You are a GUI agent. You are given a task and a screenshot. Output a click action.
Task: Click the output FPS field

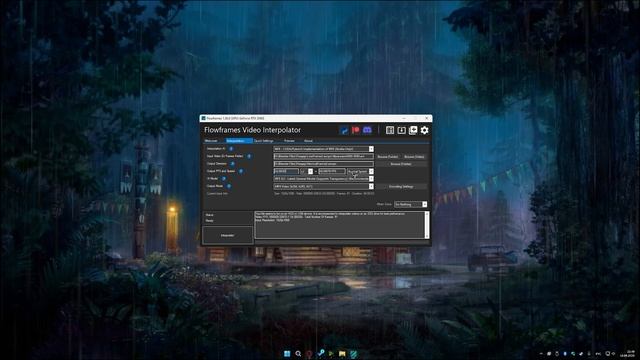[x=332, y=171]
